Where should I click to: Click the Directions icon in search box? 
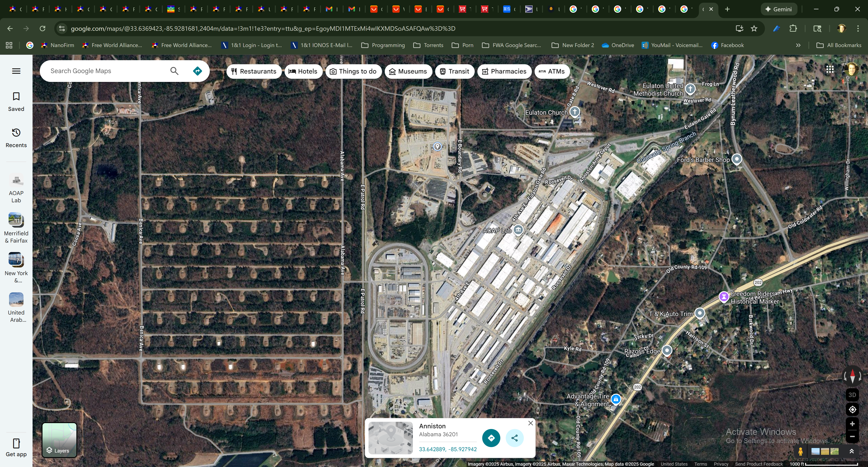(x=198, y=71)
